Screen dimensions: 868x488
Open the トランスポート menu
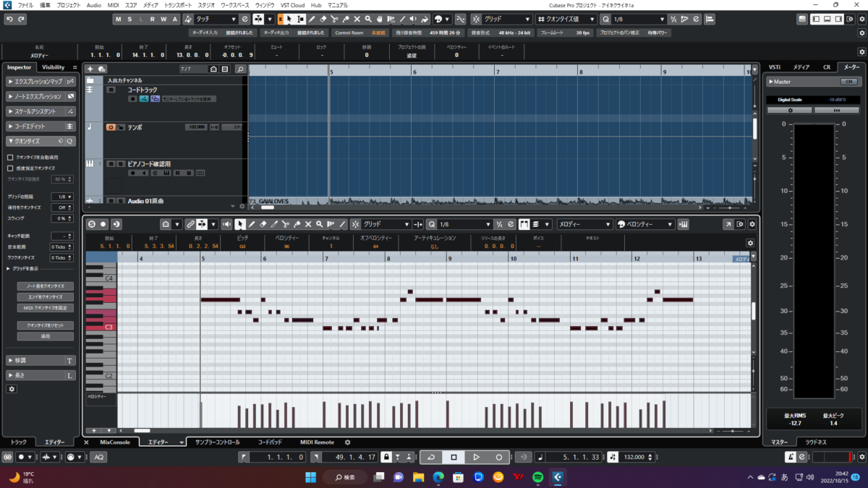click(176, 5)
